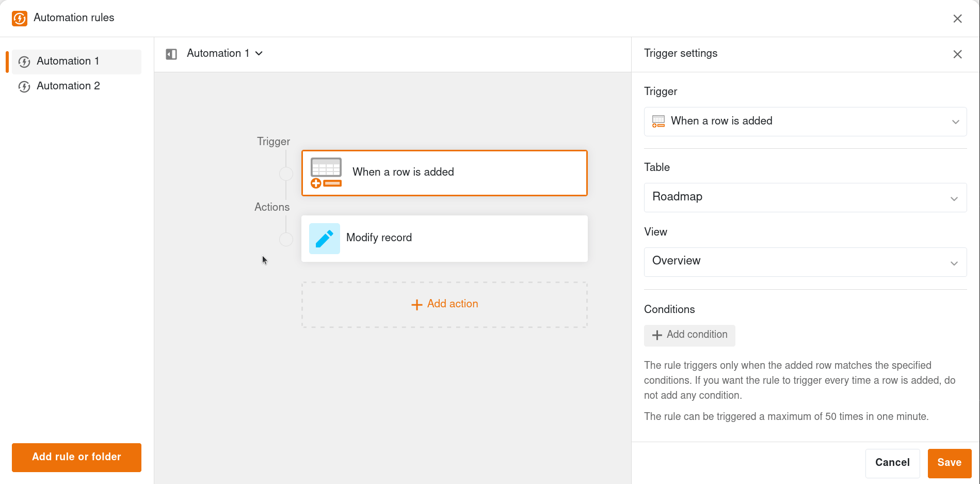The image size is (980, 484).
Task: Click the lightning icon beside Automation 2
Action: [x=24, y=86]
